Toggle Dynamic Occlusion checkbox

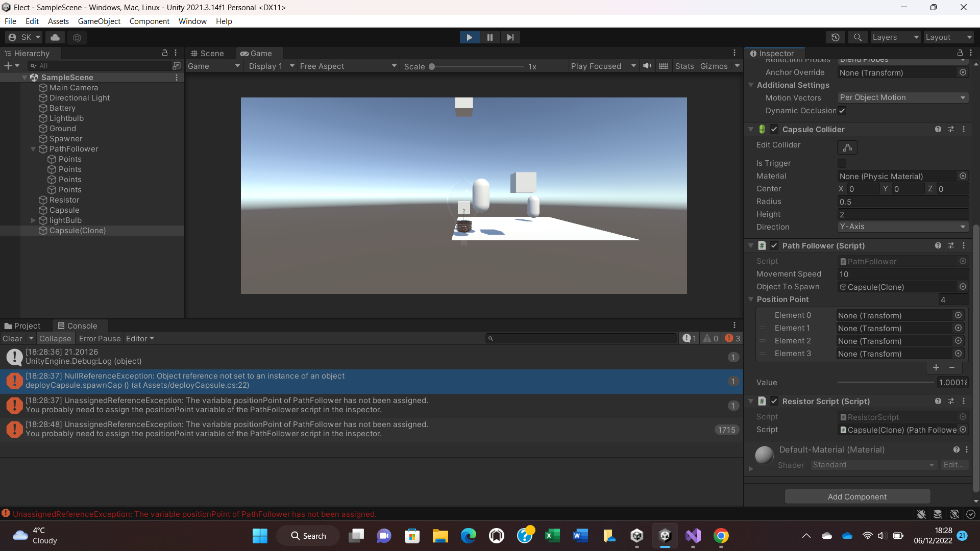coord(842,111)
